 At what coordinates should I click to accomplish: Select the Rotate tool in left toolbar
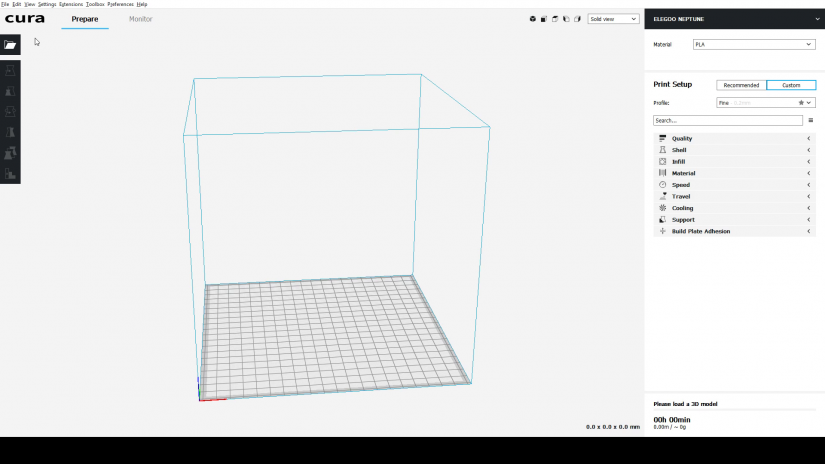coord(10,112)
